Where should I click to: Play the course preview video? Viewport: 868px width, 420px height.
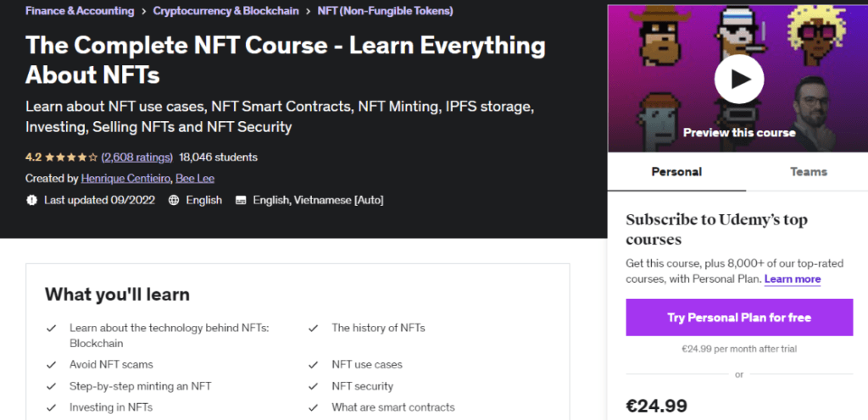click(739, 79)
